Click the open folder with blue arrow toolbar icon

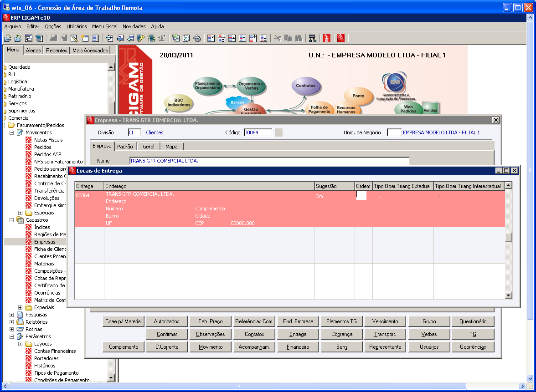(18, 38)
